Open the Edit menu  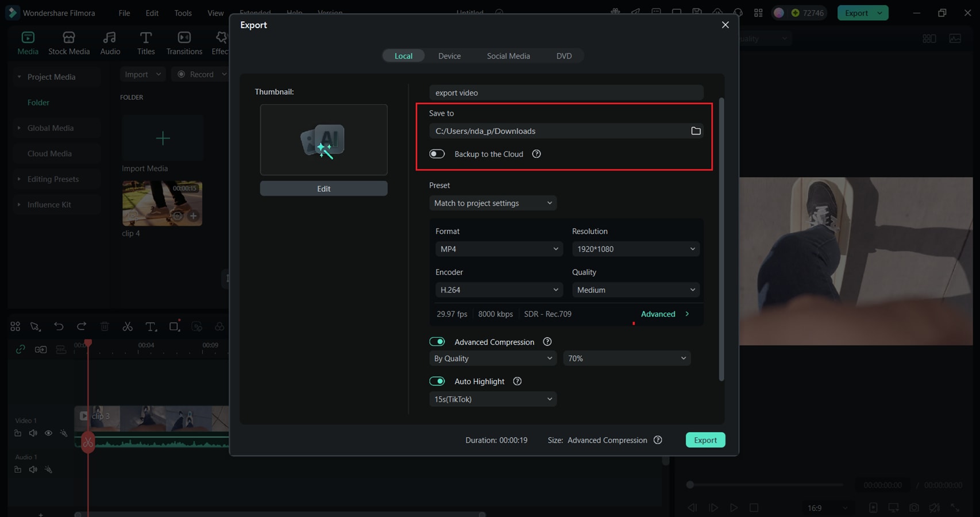pyautogui.click(x=152, y=13)
